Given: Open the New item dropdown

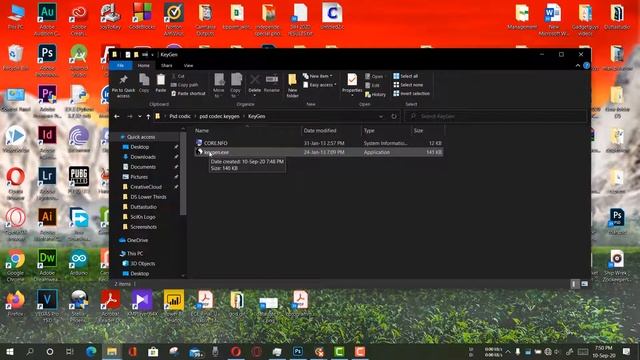Looking at the screenshot, I should pos(318,76).
